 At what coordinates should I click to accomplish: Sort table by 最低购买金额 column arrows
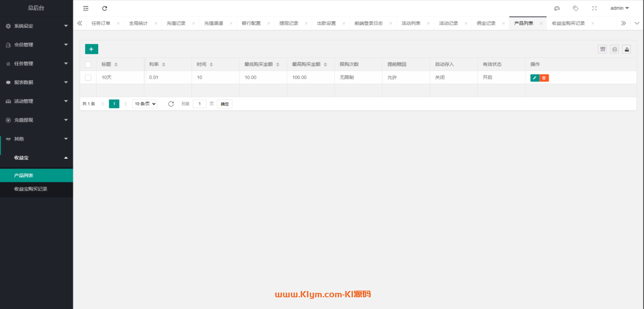tap(278, 65)
